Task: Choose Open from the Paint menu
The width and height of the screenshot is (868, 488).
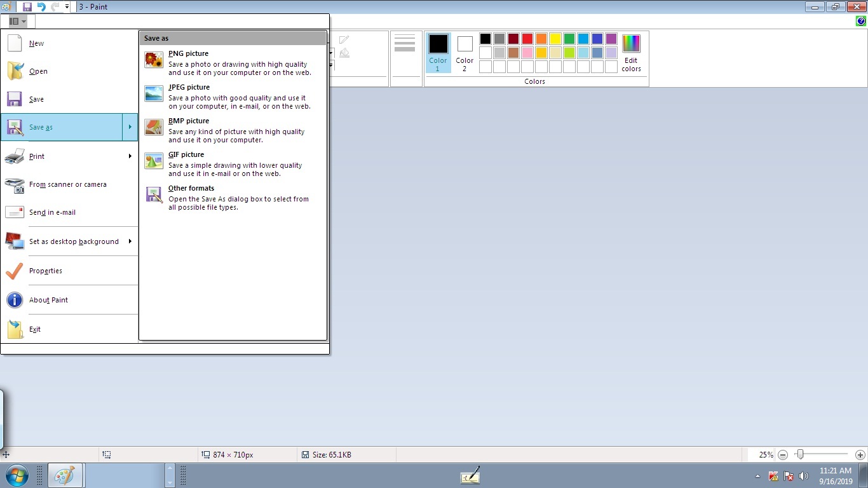Action: tap(69, 72)
